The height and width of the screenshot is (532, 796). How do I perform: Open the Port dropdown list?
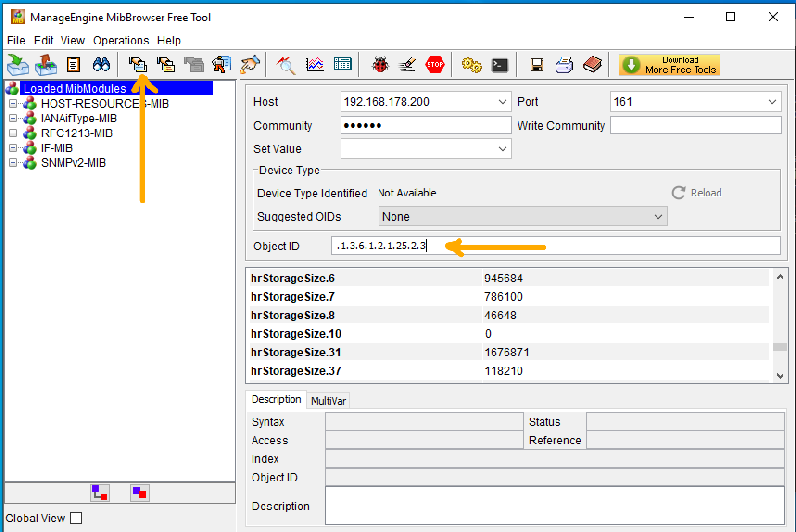[772, 101]
